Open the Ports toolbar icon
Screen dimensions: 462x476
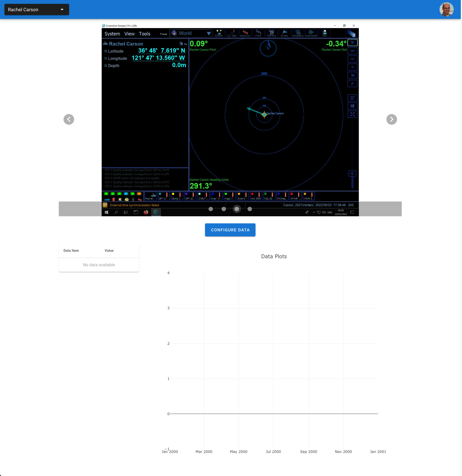258,33
